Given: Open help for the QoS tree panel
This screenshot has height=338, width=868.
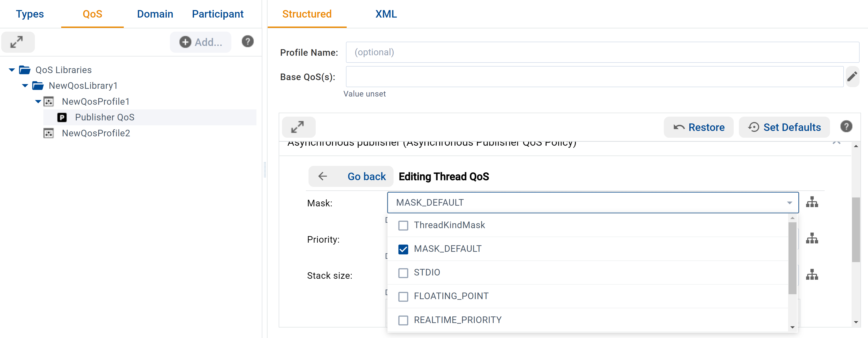Looking at the screenshot, I should point(248,41).
